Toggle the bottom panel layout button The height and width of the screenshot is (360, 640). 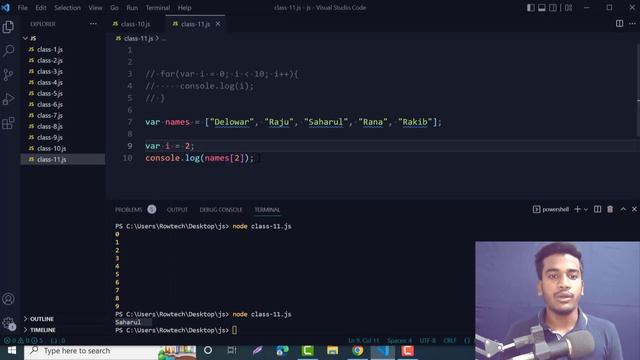click(x=542, y=8)
